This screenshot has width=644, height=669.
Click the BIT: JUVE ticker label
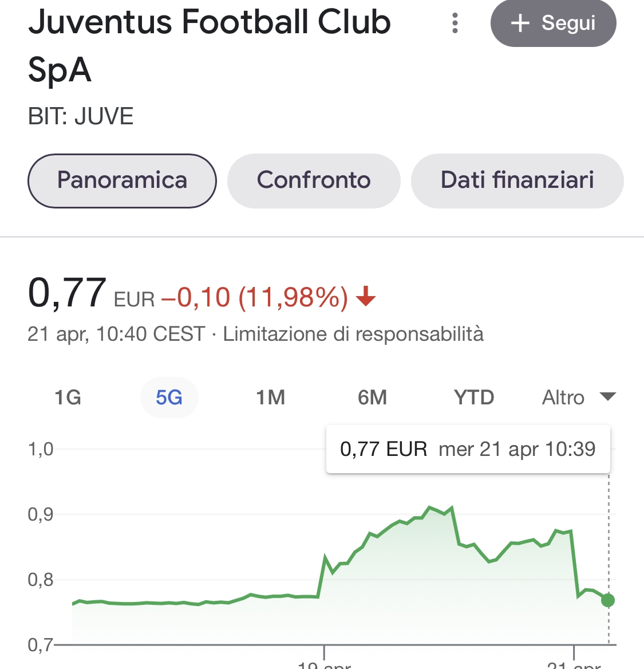(81, 117)
